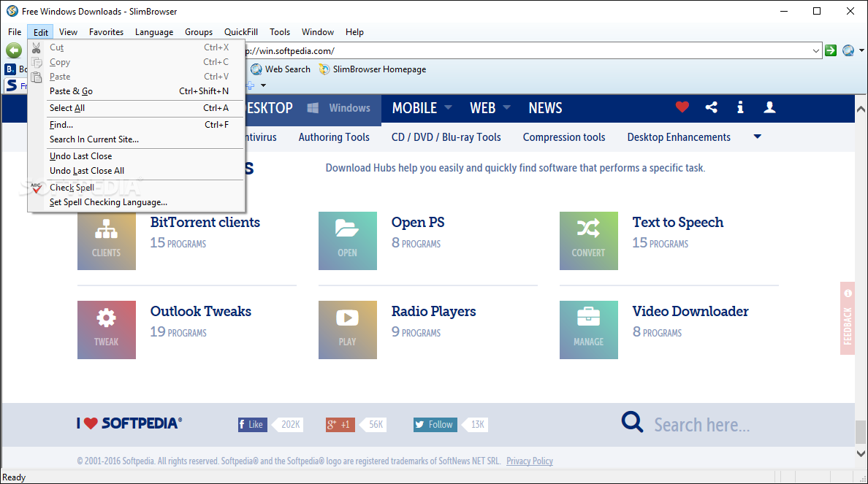Open the Language menu
Viewport: 868px width, 484px height.
point(154,32)
